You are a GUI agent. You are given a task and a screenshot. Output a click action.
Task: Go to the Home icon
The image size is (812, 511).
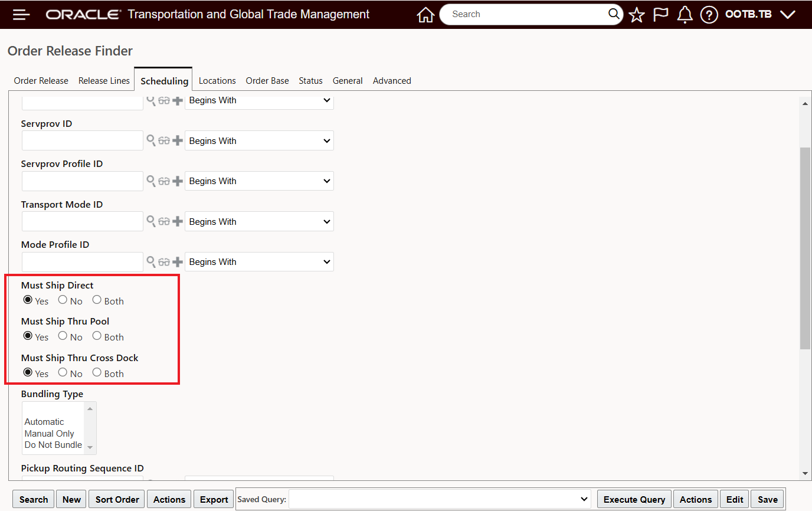(425, 15)
